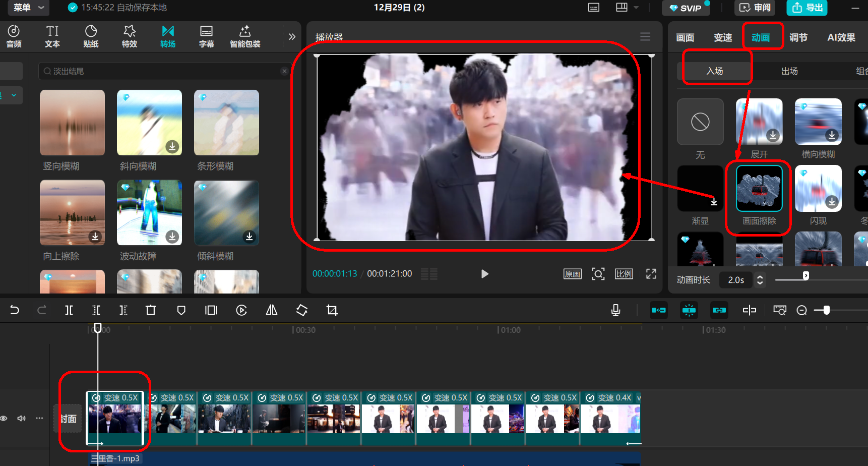Viewport: 868px width, 466px height.
Task: Rotate the clip with the rotate icon
Action: coord(302,310)
